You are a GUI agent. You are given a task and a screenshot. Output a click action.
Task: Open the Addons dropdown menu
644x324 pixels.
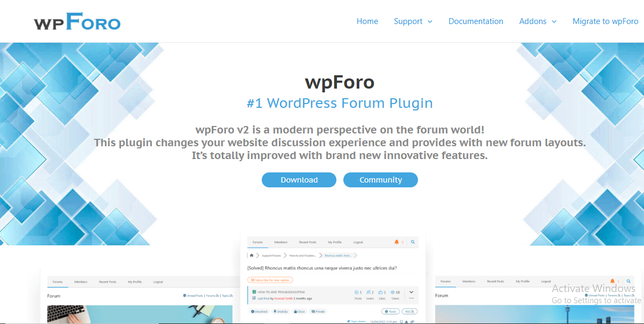tap(537, 21)
